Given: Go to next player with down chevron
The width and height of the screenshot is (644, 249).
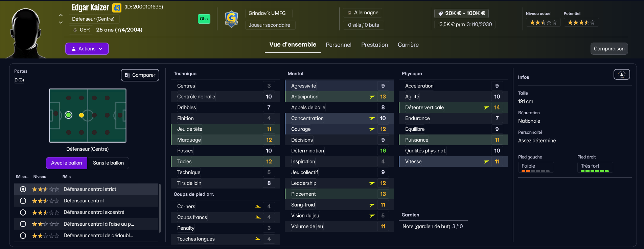Looking at the screenshot, I should point(61,23).
